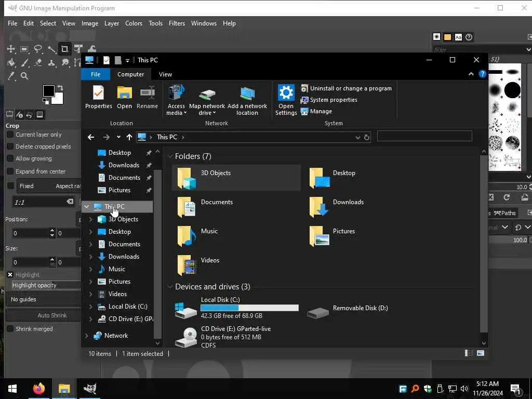Viewport: 532px width, 399px height.
Task: Select the Zoom magnifier tool in GIMP
Action: (x=24, y=76)
